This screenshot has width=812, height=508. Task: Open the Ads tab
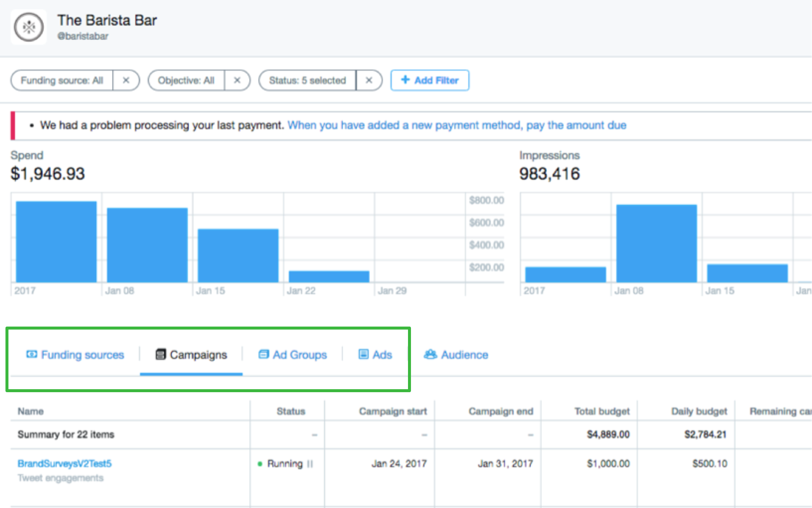click(x=375, y=355)
